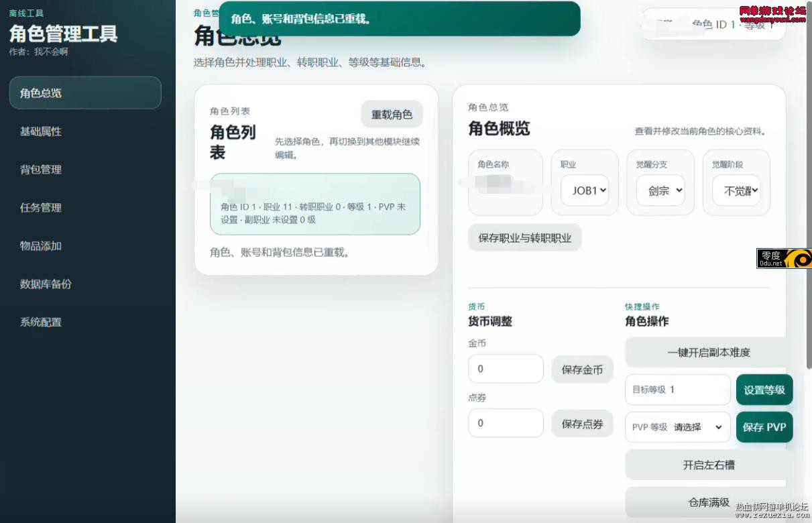Click the hint text 先选择角色，再切换到其他模块继续编辑

point(347,148)
